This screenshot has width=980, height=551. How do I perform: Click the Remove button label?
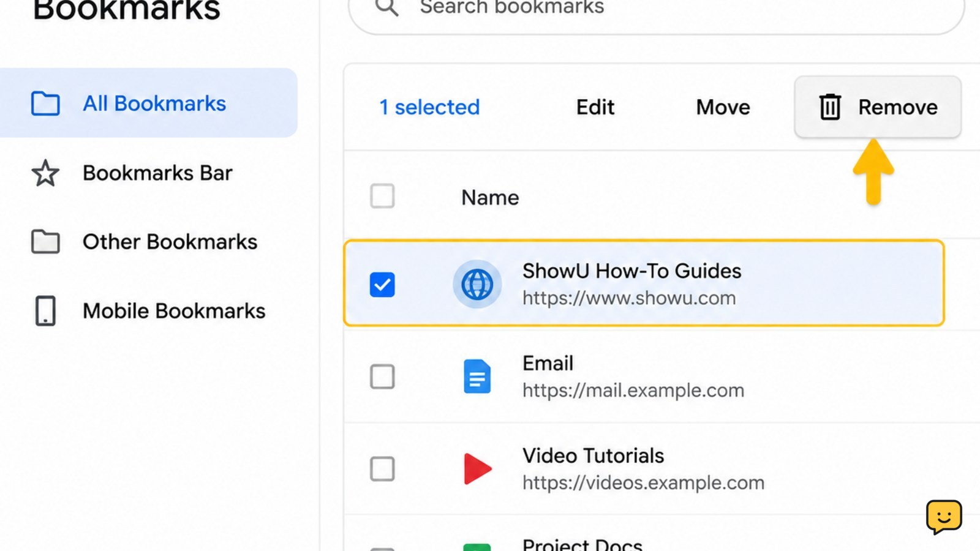coord(897,107)
